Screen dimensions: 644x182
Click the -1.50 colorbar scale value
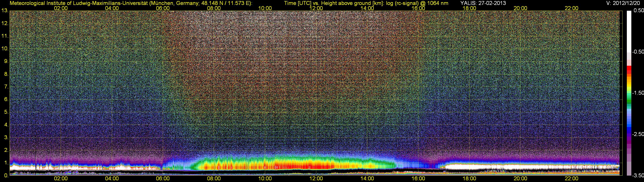[638, 93]
